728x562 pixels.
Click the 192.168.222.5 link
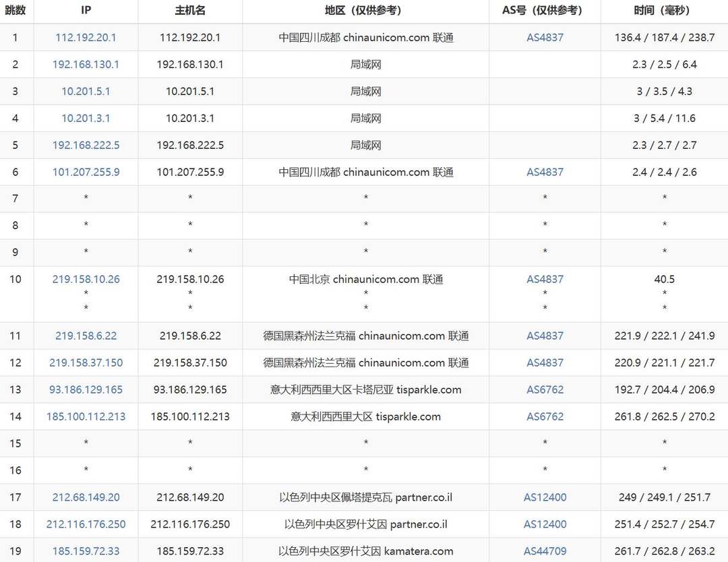[x=86, y=145]
